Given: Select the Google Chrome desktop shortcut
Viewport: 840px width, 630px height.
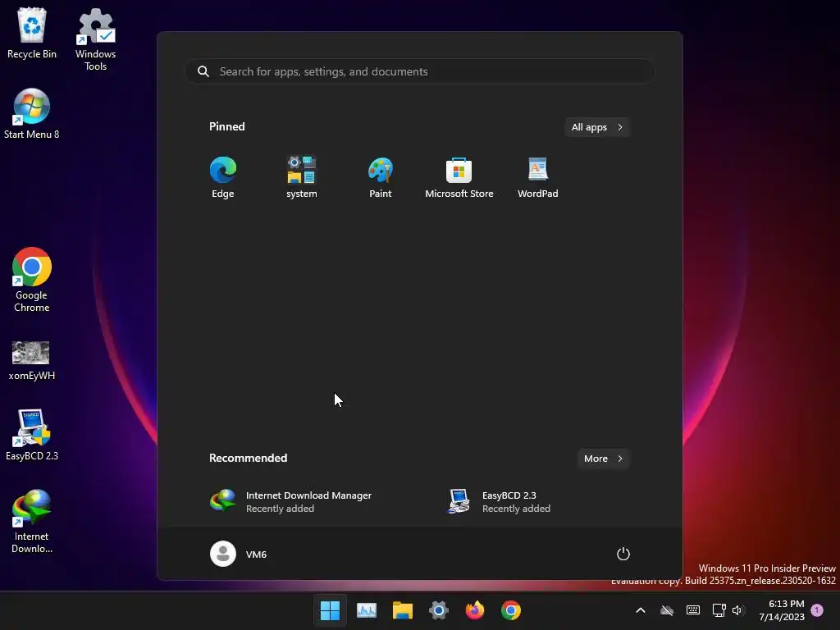Looking at the screenshot, I should point(32,280).
